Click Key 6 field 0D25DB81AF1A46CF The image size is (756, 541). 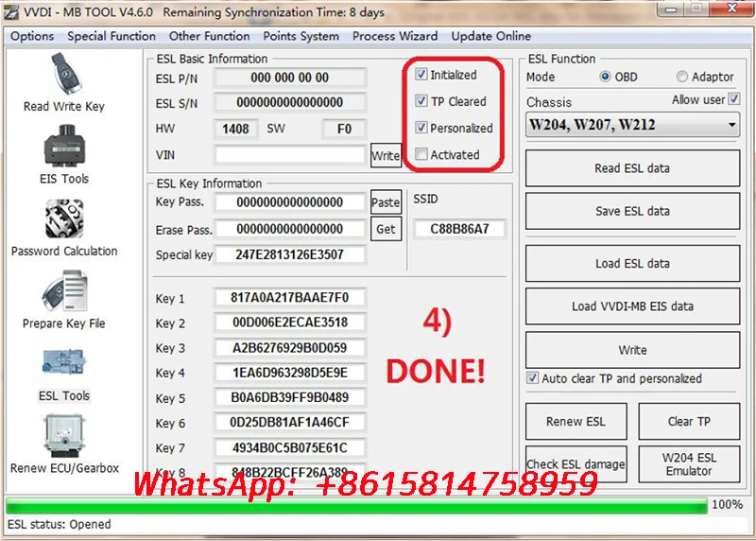coord(290,423)
